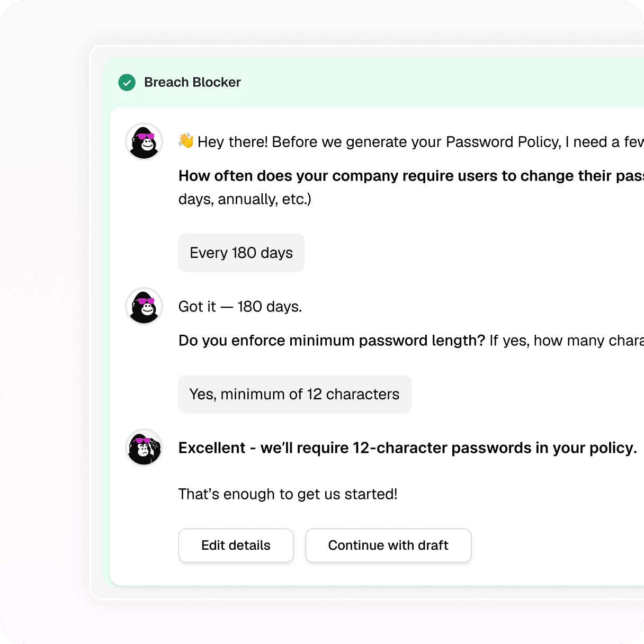
Task: Click the empty green header bar right of the title
Action: pos(442,82)
